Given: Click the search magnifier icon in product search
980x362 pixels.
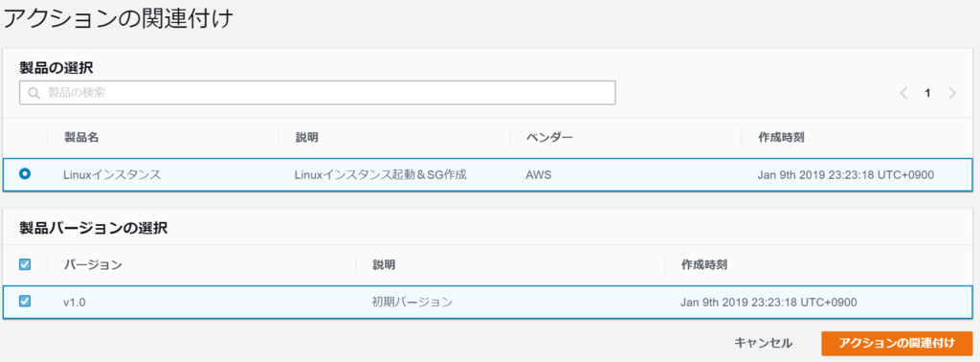Looking at the screenshot, I should pos(33,93).
